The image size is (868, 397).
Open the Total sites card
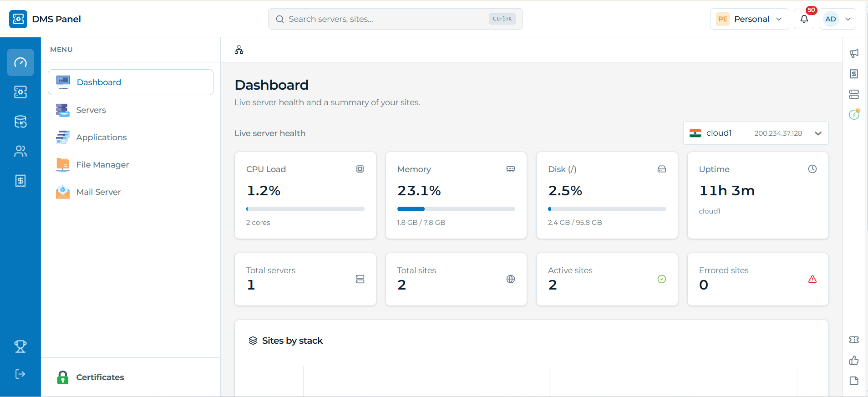tap(456, 280)
